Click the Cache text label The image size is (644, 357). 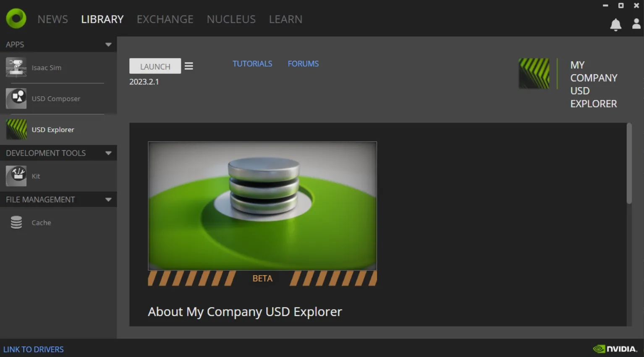tap(41, 223)
